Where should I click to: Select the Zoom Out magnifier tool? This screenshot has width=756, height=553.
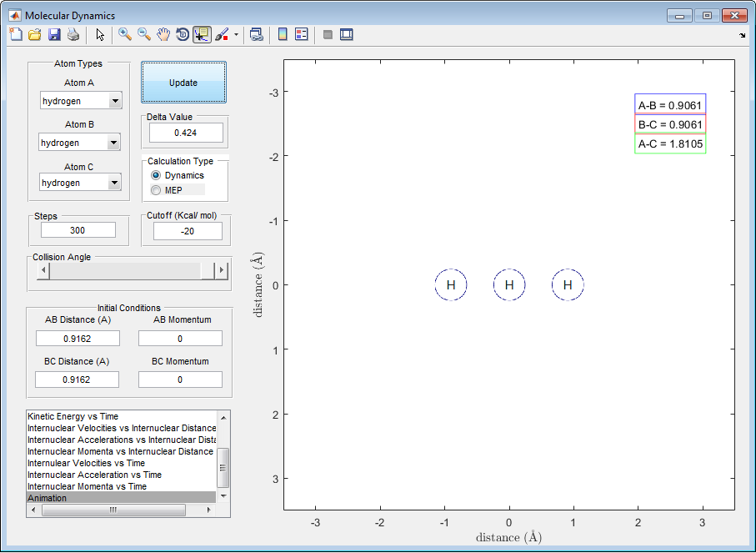pyautogui.click(x=144, y=34)
